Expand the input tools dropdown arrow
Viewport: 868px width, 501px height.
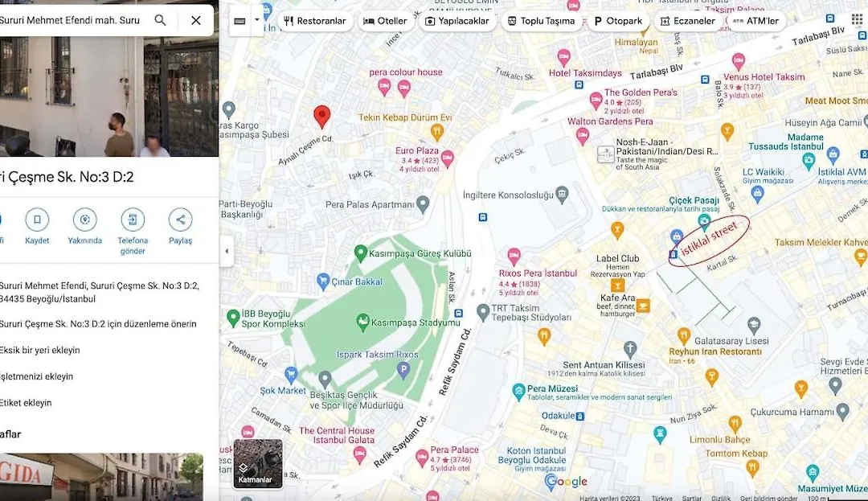(x=257, y=20)
